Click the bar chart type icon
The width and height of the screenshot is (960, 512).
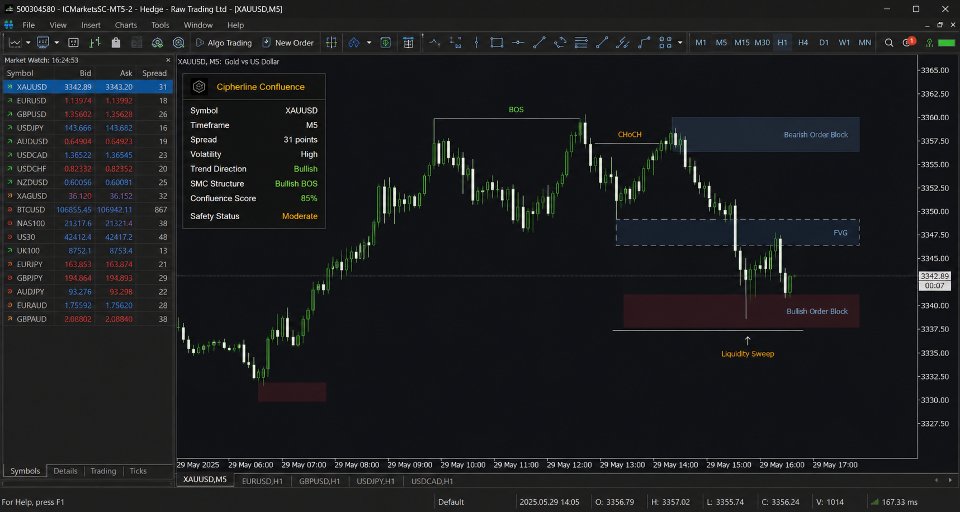pos(94,43)
